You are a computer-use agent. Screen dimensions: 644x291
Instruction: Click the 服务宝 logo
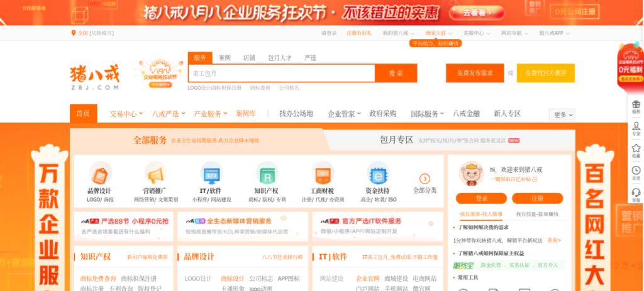[x=464, y=265]
